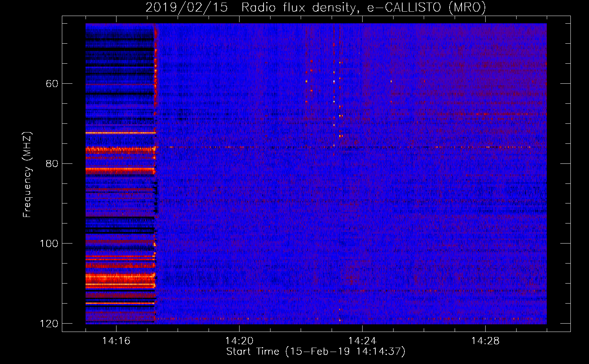Click the '100' frequency tick label

click(x=49, y=244)
